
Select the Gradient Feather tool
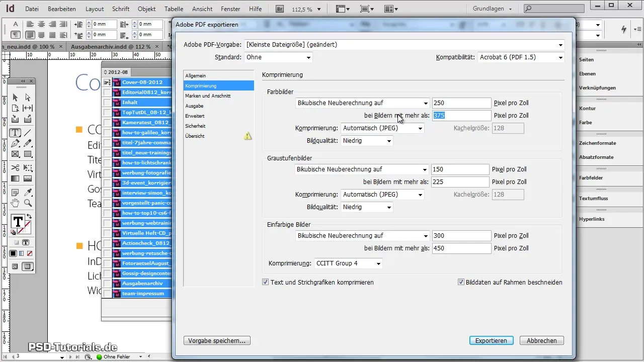[x=28, y=178]
